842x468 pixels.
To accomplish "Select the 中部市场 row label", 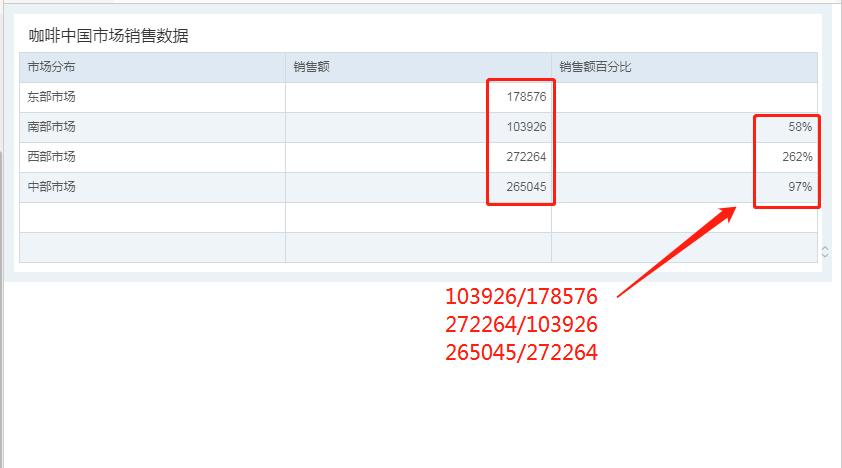I will 51,187.
